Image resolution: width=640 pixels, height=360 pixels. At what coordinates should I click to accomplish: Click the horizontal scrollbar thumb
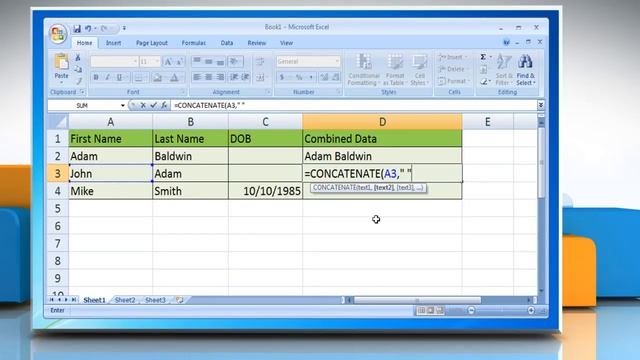click(418, 300)
